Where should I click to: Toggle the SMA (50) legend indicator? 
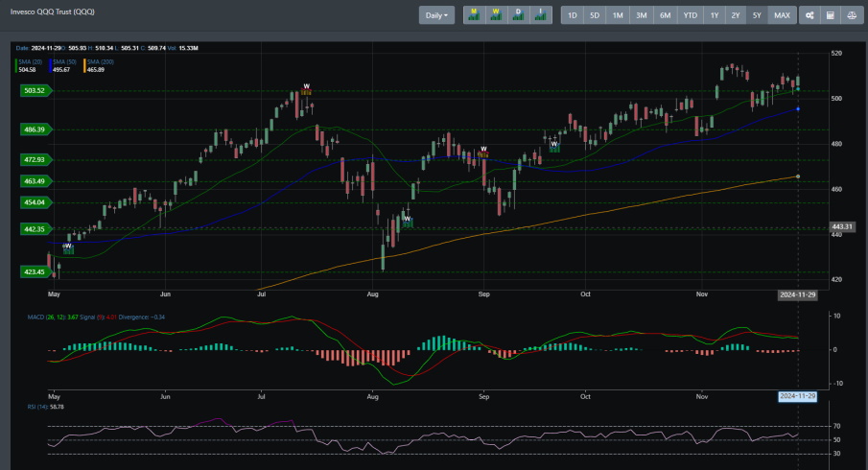coord(62,62)
